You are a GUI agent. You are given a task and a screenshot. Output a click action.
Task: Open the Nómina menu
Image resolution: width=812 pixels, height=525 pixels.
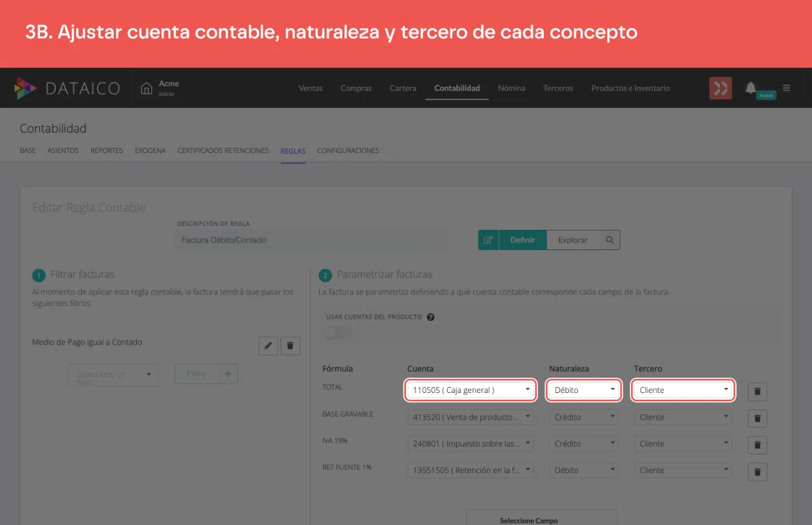511,88
